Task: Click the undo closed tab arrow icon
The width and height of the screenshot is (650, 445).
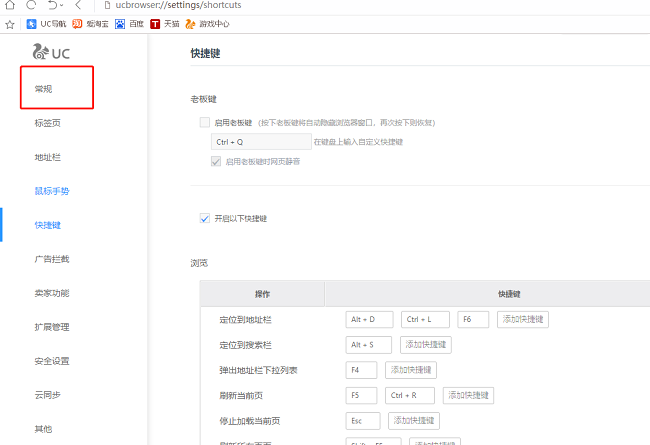Action: point(52,5)
